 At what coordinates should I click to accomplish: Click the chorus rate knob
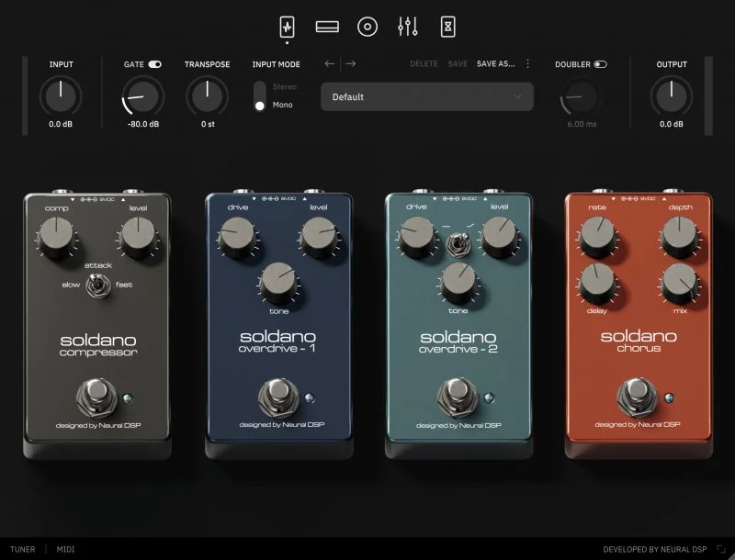click(x=596, y=236)
